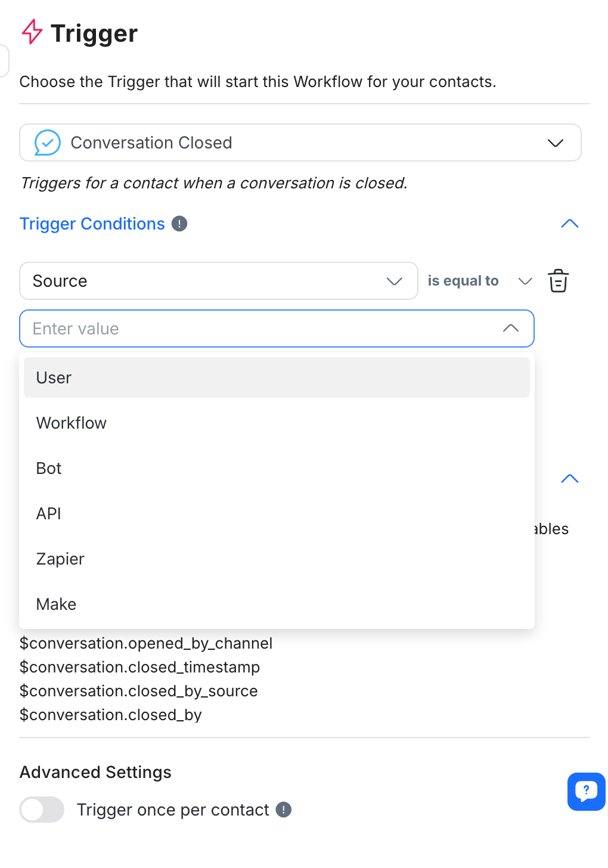
Task: Select Workflow from the value list
Action: click(277, 423)
